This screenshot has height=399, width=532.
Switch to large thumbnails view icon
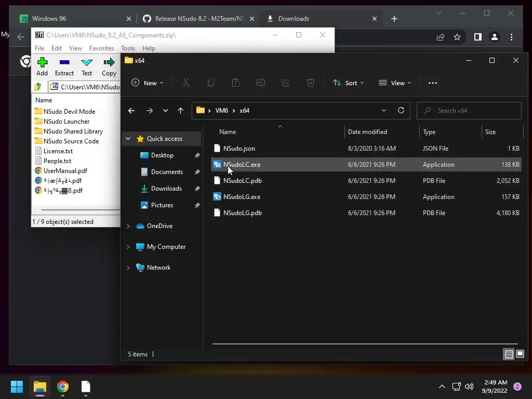pos(520,354)
